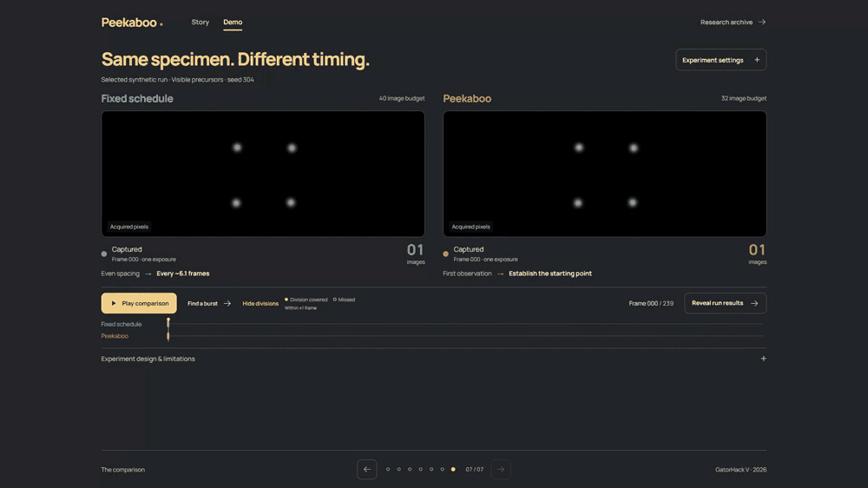This screenshot has width=868, height=488.
Task: Click the 'Within ±1 frame' legend note
Action: (x=300, y=308)
